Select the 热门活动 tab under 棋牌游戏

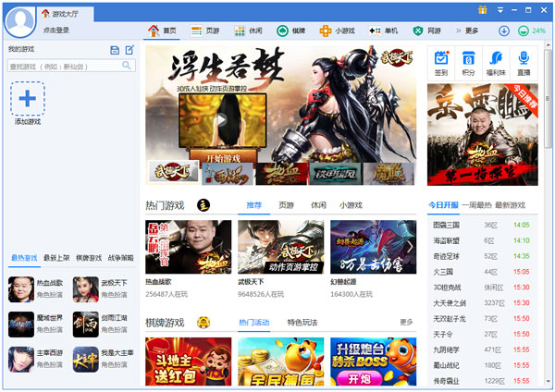coord(253,323)
